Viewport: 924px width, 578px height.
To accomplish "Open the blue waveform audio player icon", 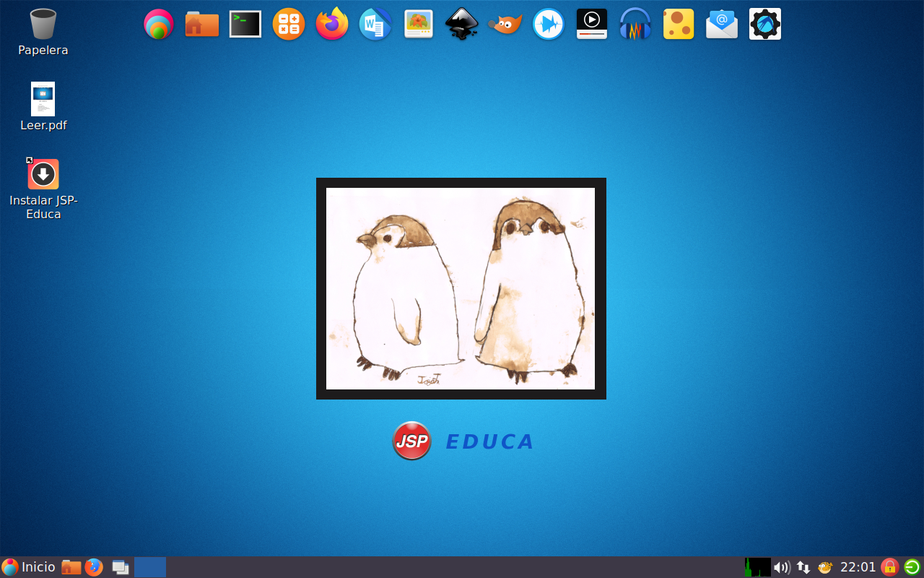I will (549, 25).
